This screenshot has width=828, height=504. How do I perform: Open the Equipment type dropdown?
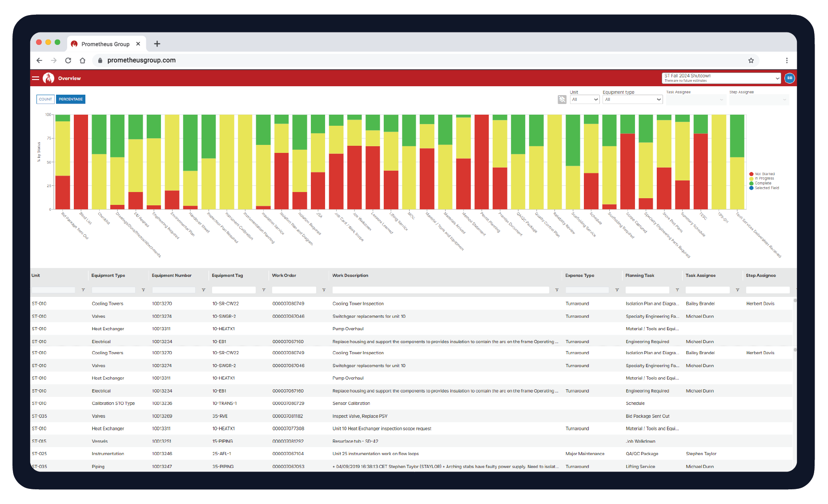coord(632,99)
